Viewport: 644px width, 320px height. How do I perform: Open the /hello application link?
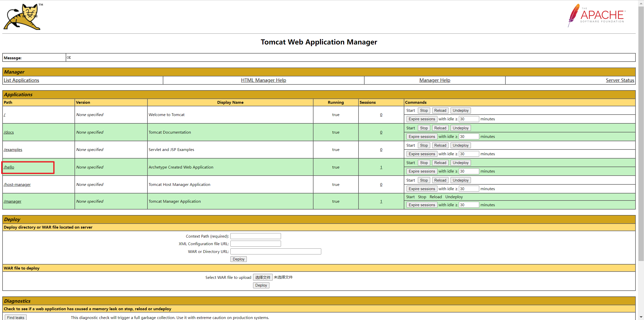pos(9,167)
